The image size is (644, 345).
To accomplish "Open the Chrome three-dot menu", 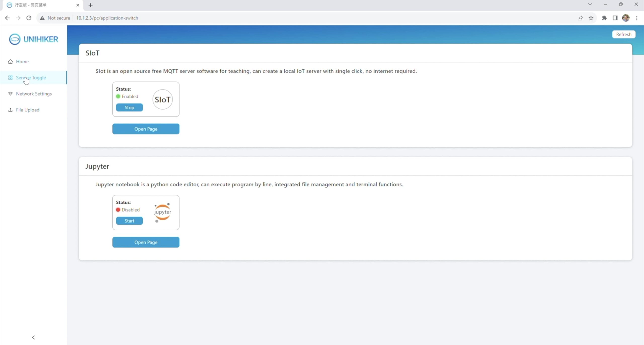I will [637, 18].
